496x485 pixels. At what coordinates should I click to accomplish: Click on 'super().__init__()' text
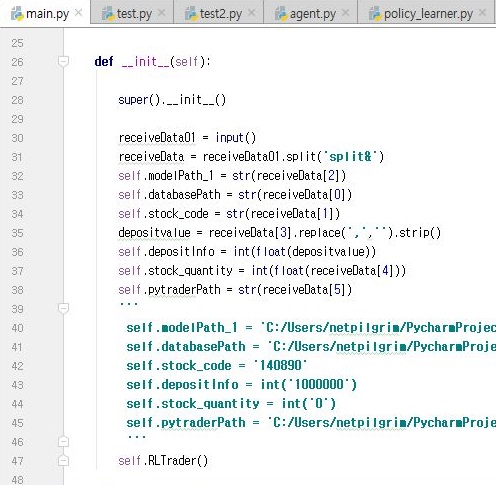click(172, 100)
